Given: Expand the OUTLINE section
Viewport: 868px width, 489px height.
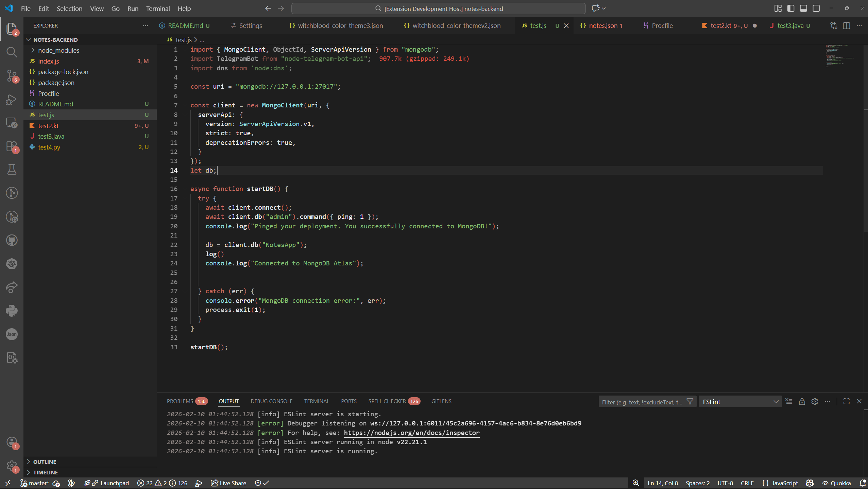Looking at the screenshot, I should pos(45,461).
